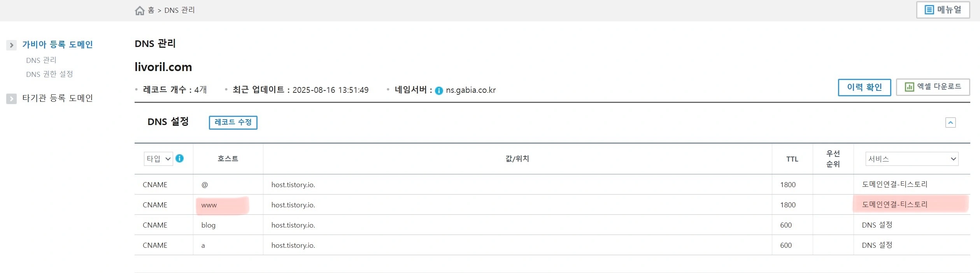Click the info icon next to ns.gabia.co.kr
980x273 pixels.
[439, 90]
